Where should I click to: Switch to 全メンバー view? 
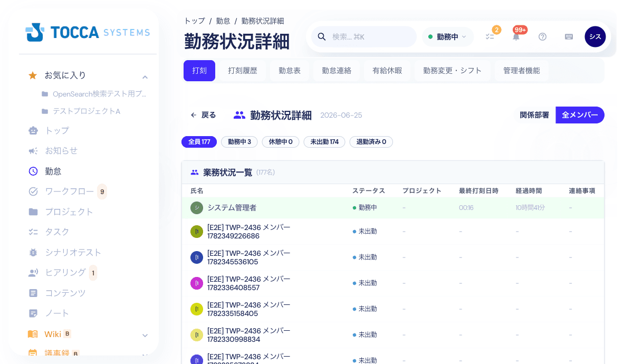click(580, 115)
